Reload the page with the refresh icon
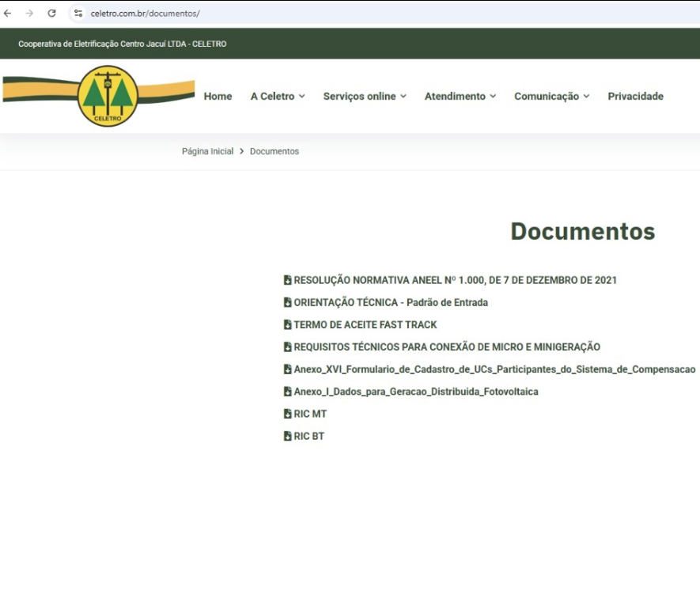The height and width of the screenshot is (591, 700). tap(51, 13)
